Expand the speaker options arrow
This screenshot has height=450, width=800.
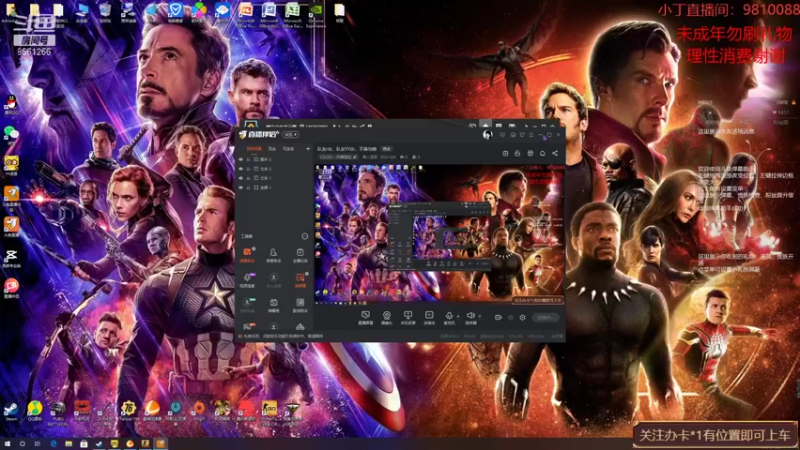pos(480,317)
